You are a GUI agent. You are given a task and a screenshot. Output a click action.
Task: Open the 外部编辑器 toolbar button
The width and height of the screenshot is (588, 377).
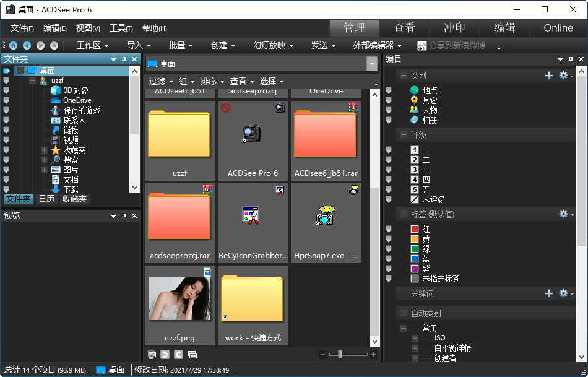tap(378, 45)
